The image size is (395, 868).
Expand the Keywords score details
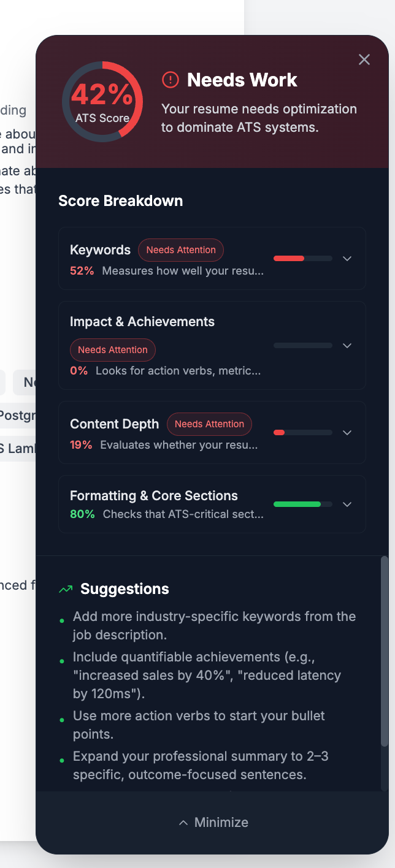[x=347, y=259]
